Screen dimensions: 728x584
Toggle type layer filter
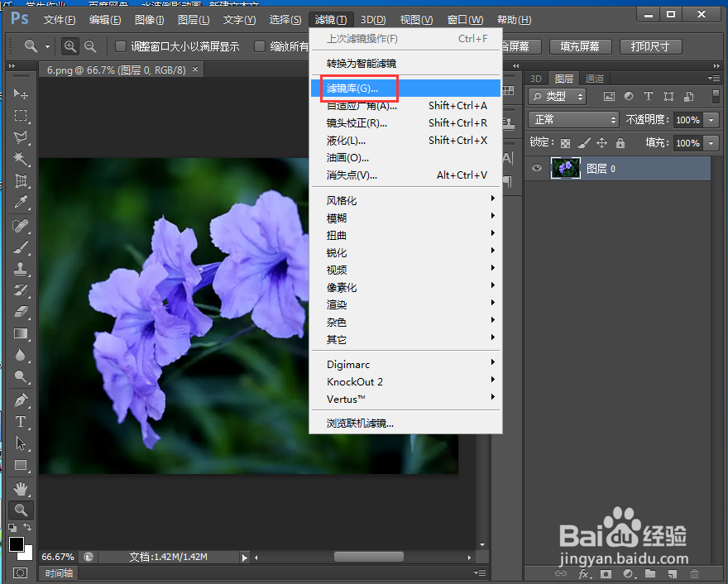[649, 96]
